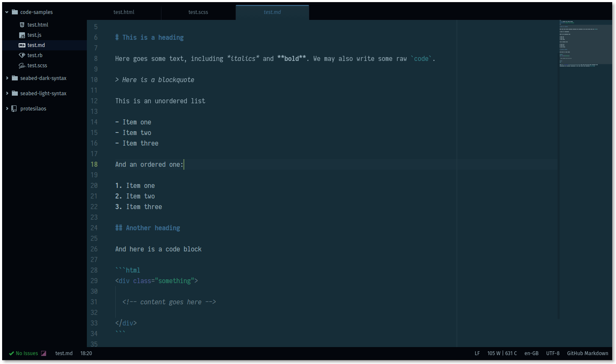Viewport: 616px width, 364px height.
Task: Click the closing </div> tag line
Action: tap(126, 323)
